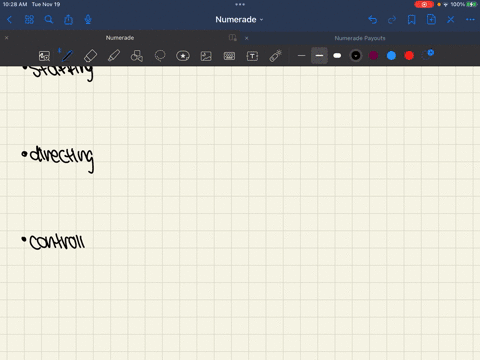Select the laser pointer tool

276,56
